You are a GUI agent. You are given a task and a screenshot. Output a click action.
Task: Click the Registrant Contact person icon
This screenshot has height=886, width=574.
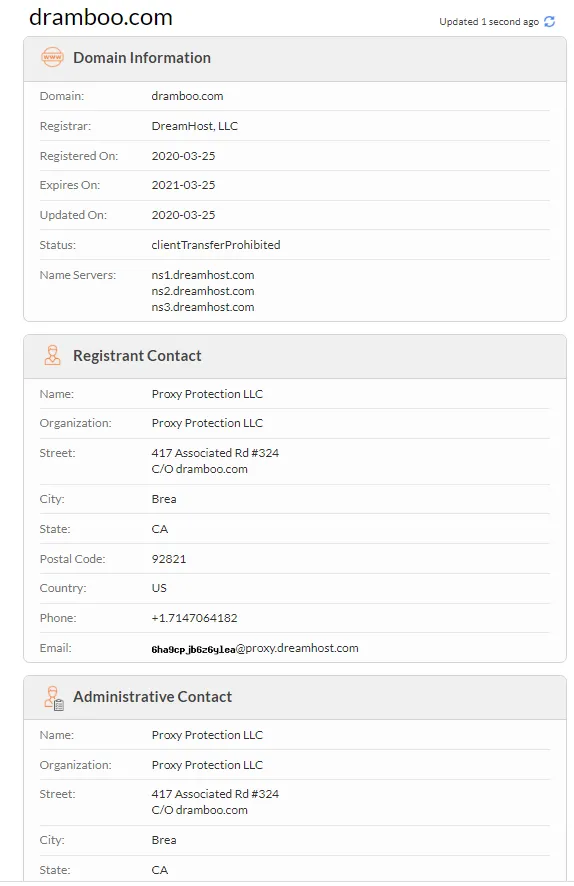(53, 355)
